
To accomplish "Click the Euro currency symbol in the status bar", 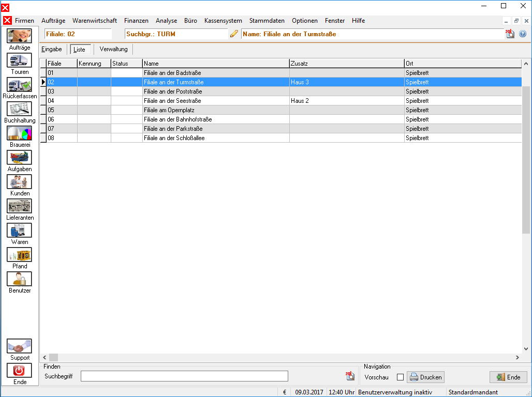I will (284, 392).
